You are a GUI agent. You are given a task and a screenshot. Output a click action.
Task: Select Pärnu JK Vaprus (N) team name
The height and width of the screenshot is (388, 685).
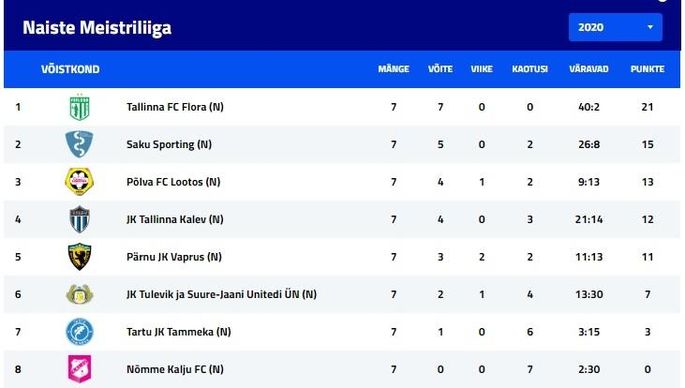pos(174,257)
